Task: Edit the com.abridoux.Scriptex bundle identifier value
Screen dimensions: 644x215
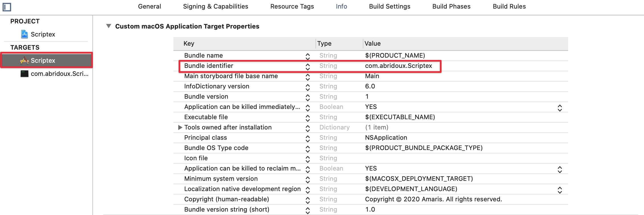Action: click(398, 66)
